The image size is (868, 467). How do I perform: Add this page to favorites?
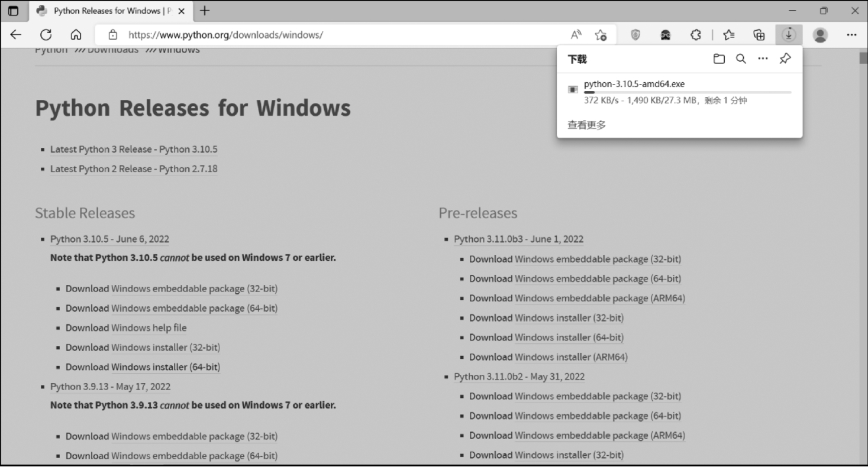[601, 35]
